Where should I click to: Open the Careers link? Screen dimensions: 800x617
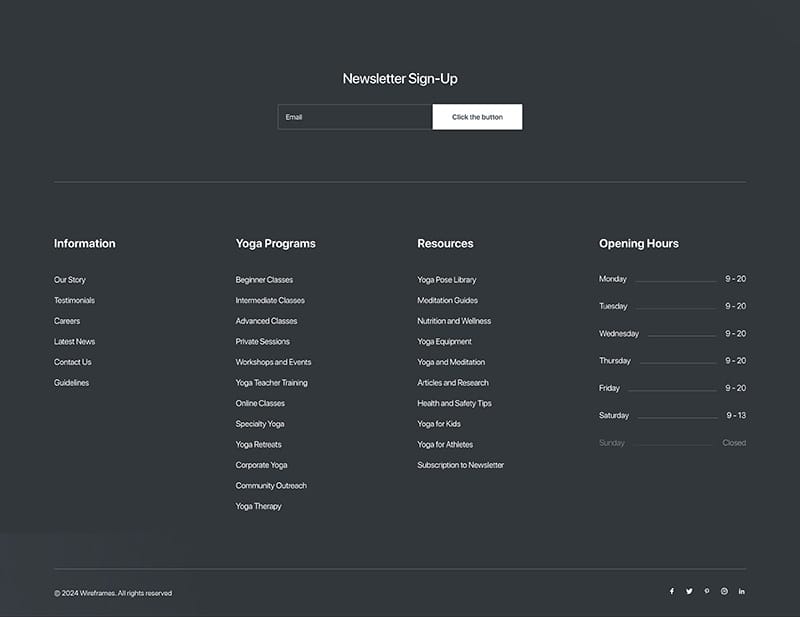click(67, 321)
